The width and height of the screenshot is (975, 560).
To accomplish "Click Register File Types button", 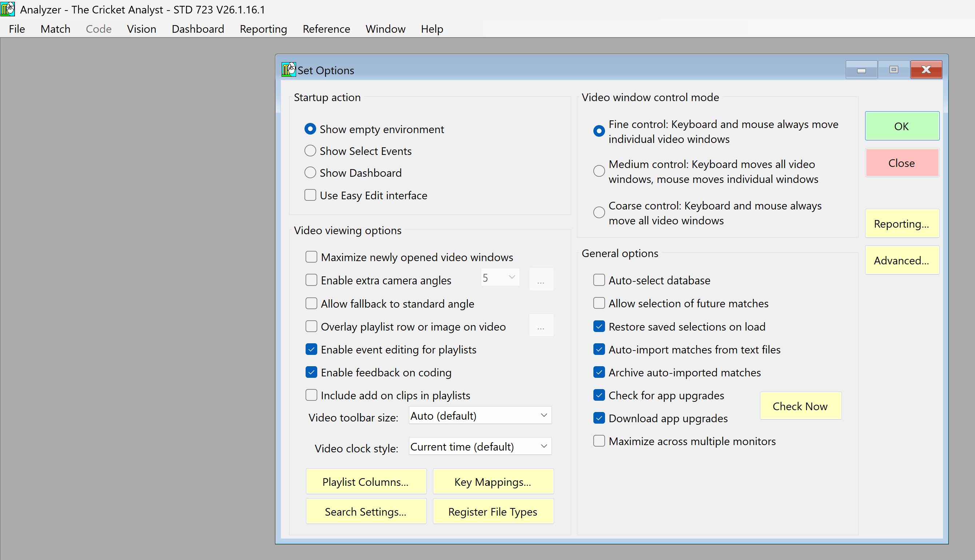I will [493, 512].
